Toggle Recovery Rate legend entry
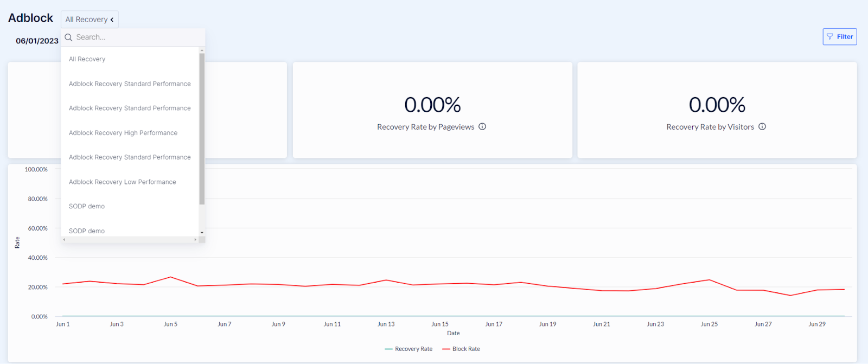Screen dimensions: 868x364 pyautogui.click(x=409, y=349)
